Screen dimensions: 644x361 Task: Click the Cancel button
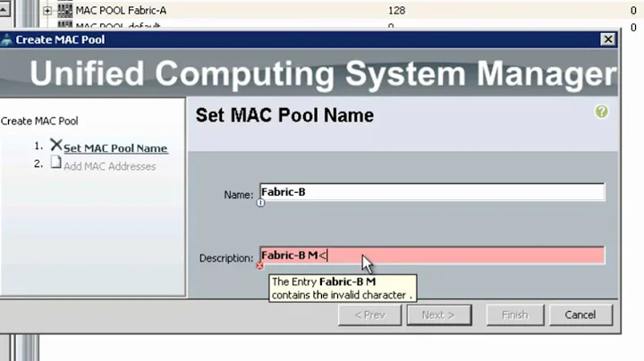pos(580,315)
